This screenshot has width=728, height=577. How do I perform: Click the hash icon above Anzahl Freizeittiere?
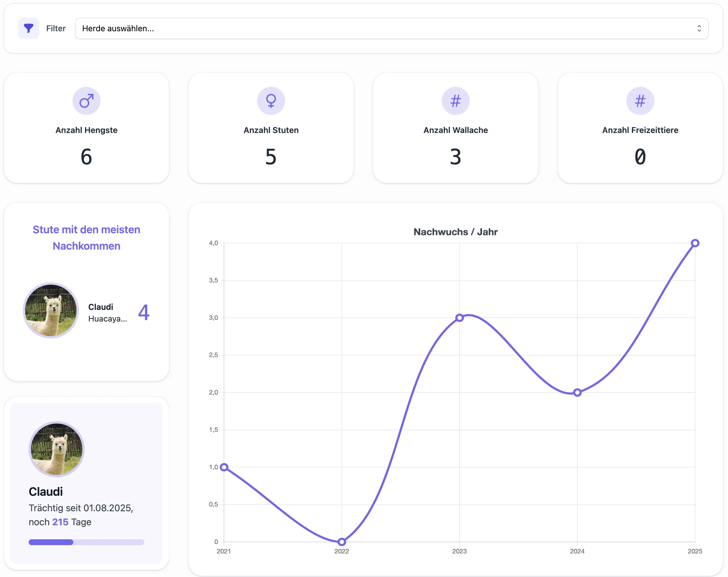click(640, 100)
